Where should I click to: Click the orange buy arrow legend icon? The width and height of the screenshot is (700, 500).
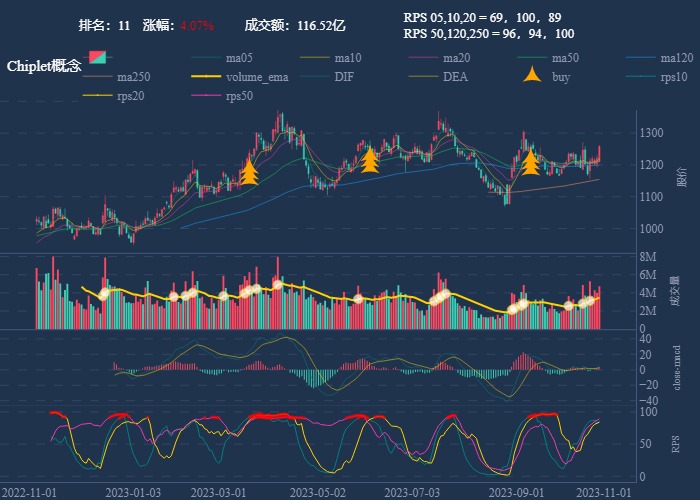tap(532, 77)
